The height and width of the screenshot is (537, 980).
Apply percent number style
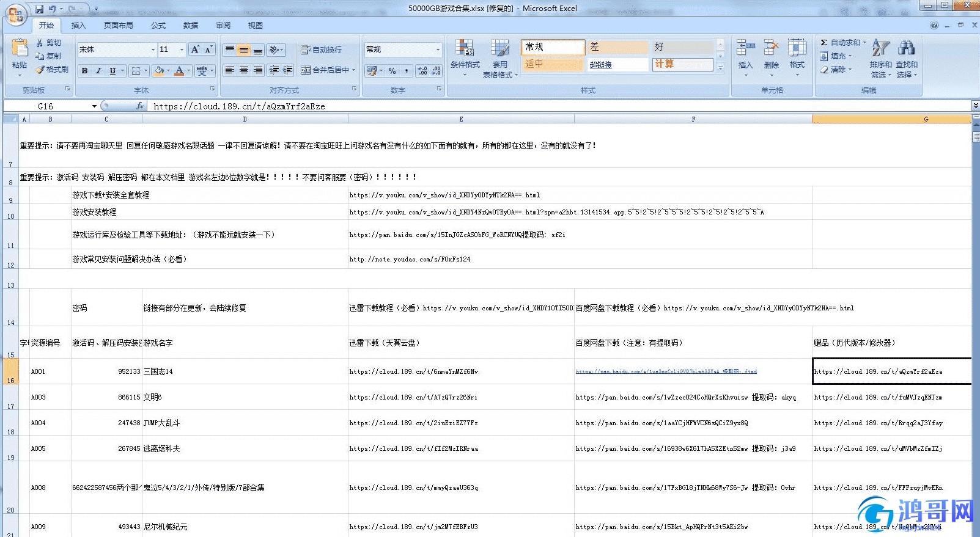[392, 71]
